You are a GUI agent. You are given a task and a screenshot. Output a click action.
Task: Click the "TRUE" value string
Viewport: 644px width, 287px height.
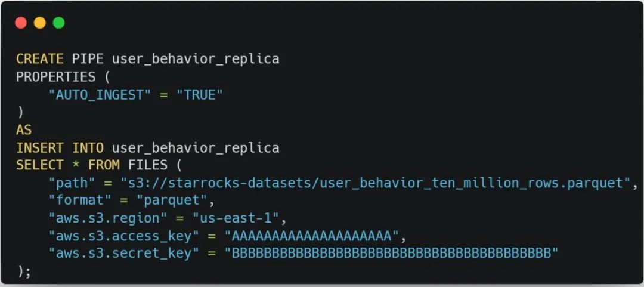200,95
